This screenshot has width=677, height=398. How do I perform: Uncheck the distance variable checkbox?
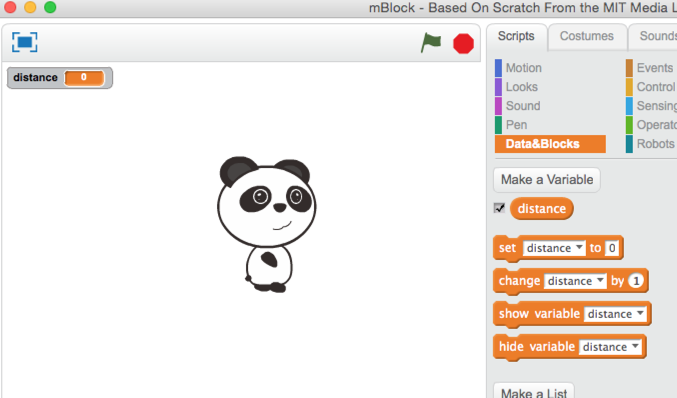pyautogui.click(x=500, y=208)
